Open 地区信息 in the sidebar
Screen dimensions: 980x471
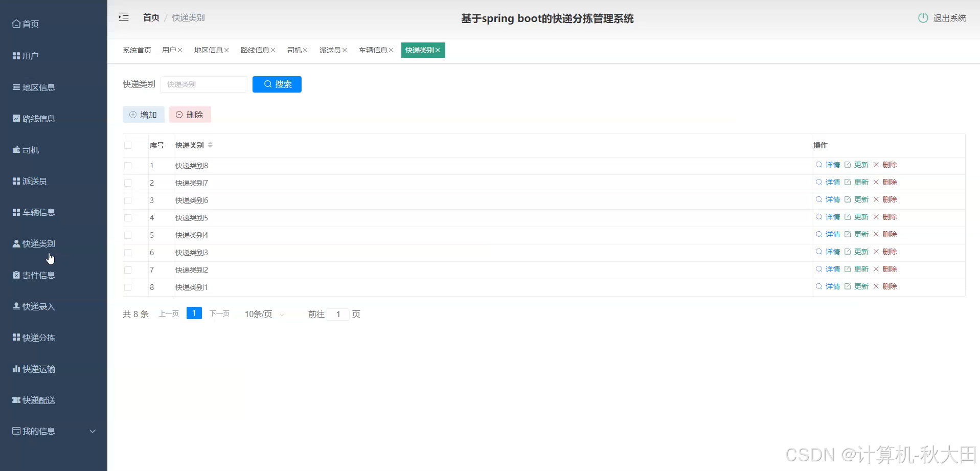[34, 87]
